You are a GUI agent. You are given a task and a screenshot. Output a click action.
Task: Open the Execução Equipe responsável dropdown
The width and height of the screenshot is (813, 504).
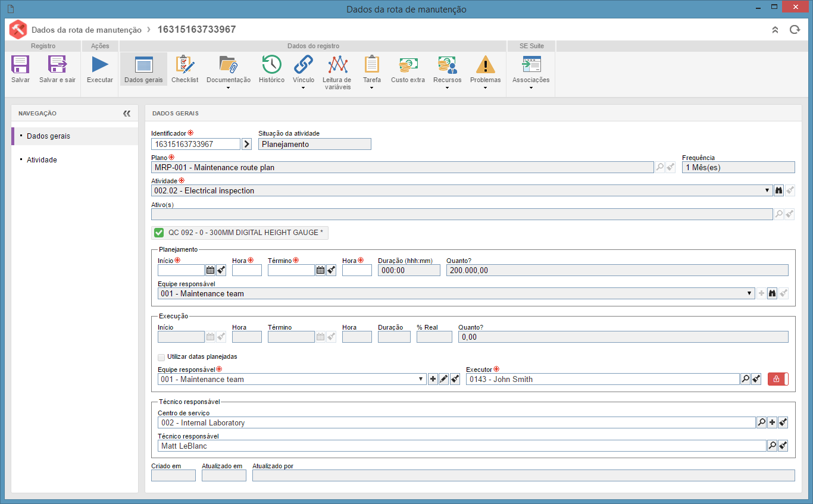click(422, 379)
